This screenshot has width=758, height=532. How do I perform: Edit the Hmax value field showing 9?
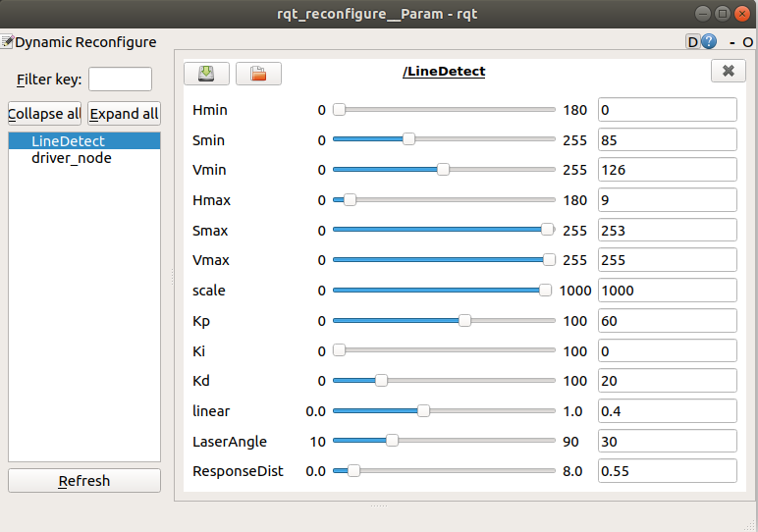667,200
